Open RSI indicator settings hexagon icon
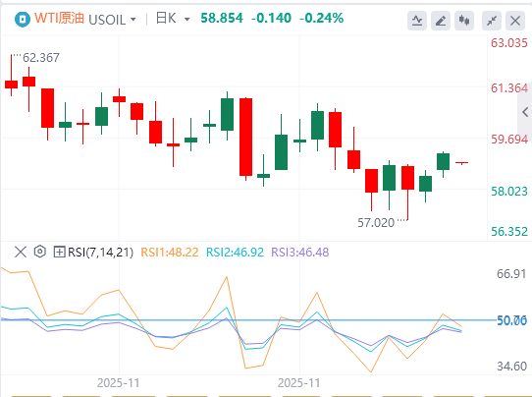This screenshot has width=532, height=397. click(40, 252)
